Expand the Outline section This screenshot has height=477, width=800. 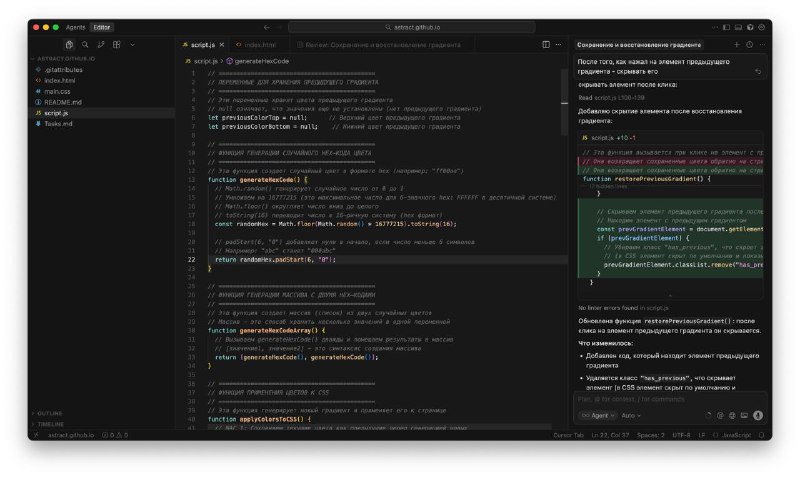click(x=50, y=412)
